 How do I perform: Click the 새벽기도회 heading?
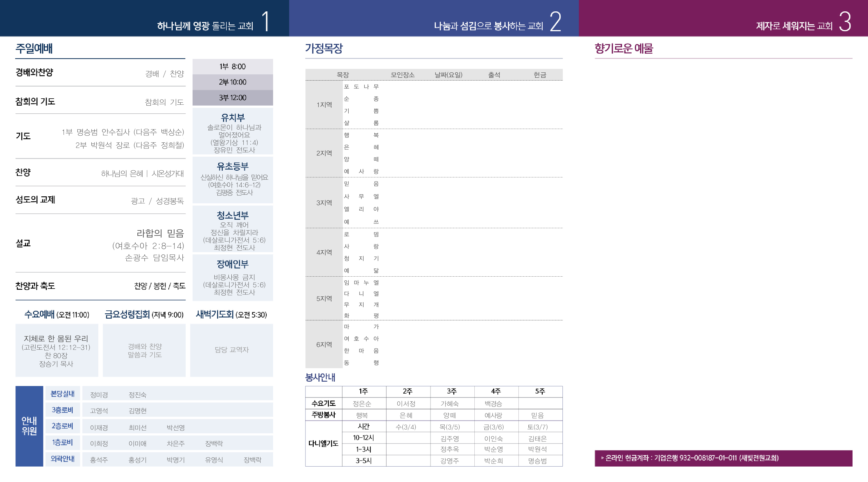pyautogui.click(x=215, y=314)
